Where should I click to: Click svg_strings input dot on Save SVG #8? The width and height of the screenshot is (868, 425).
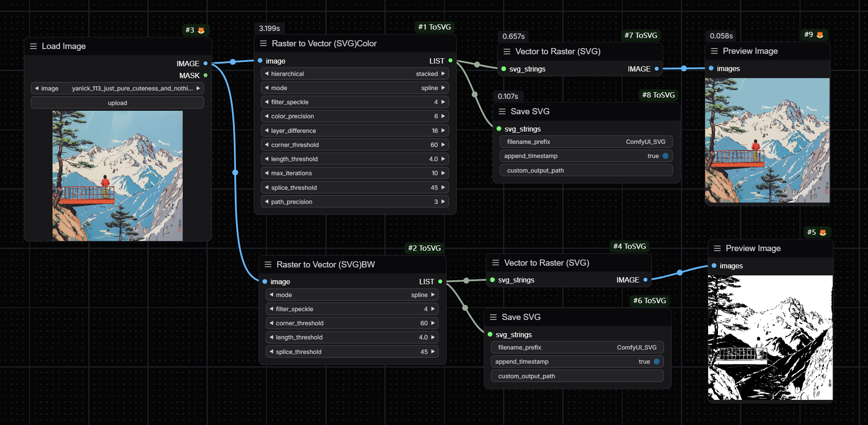(499, 129)
